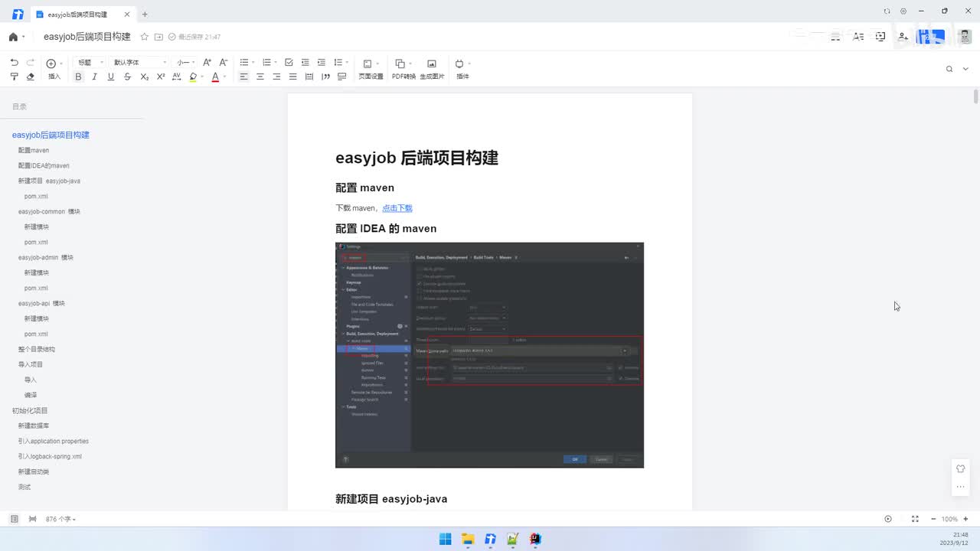Image resolution: width=980 pixels, height=551 pixels.
Task: Start presentation mode from header icon
Action: [880, 37]
